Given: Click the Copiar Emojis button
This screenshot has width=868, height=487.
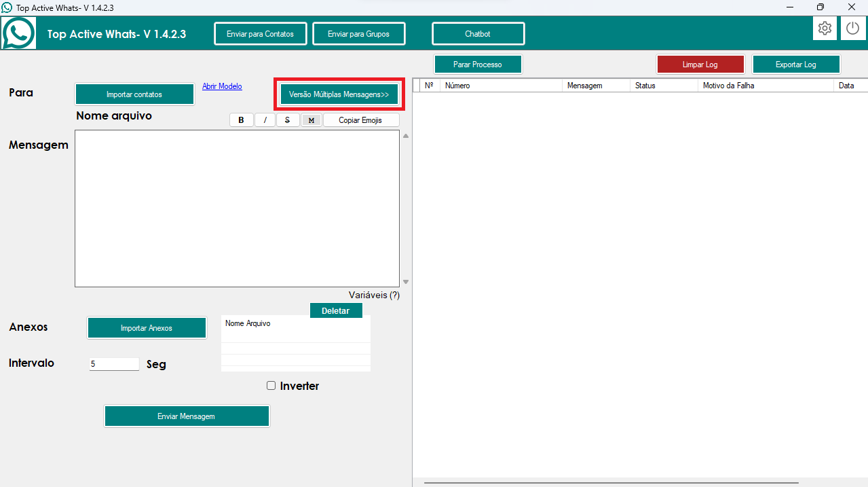Looking at the screenshot, I should click(361, 120).
